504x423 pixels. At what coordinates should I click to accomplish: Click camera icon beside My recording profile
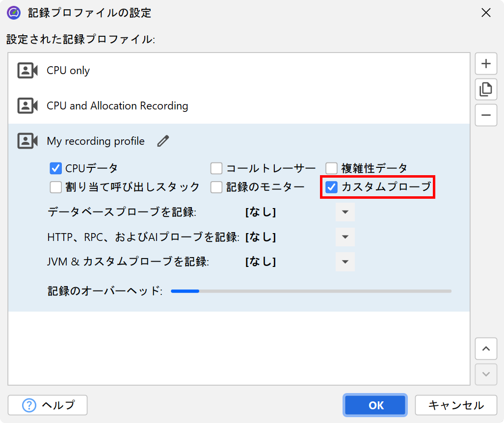[27, 141]
